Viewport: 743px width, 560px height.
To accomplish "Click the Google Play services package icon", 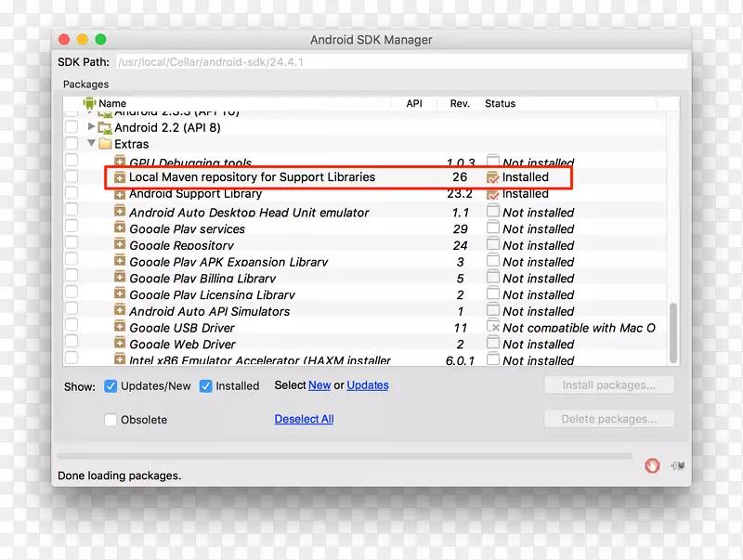I will (120, 228).
